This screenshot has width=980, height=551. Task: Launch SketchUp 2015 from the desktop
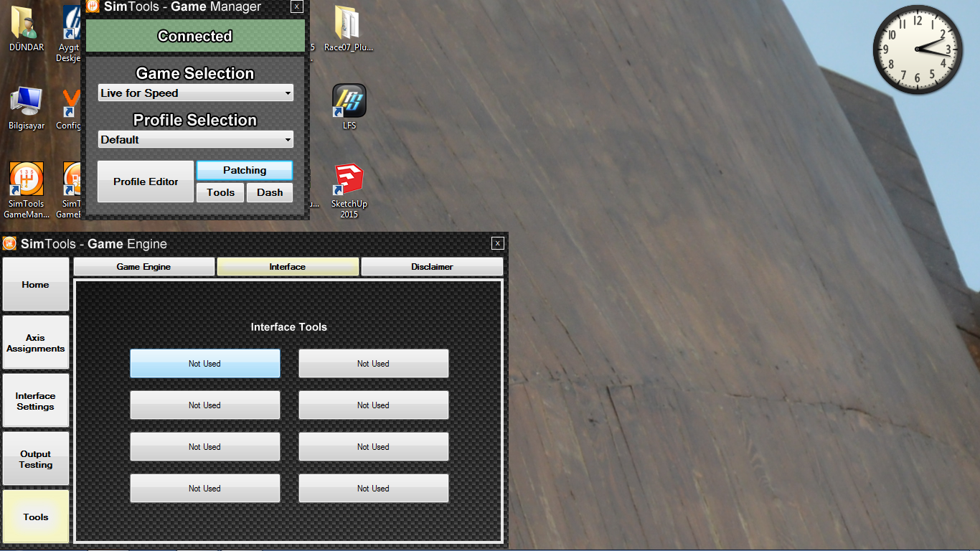pos(349,190)
